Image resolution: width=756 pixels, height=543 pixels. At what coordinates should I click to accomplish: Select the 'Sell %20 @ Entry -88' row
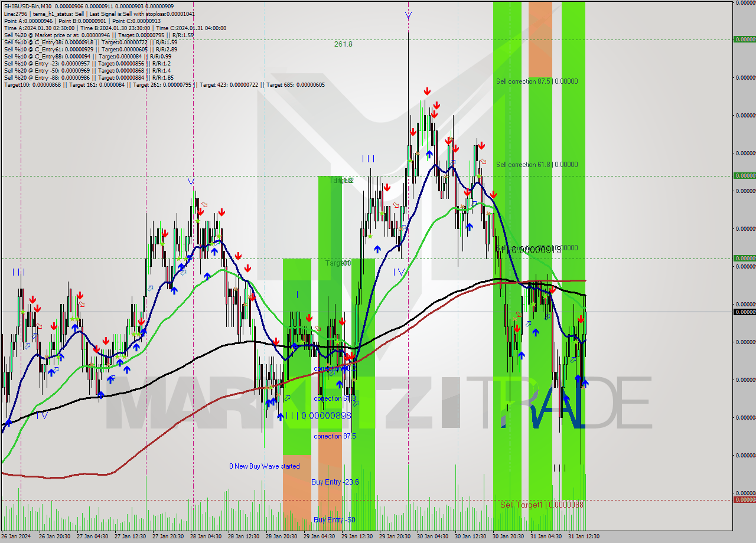pyautogui.click(x=89, y=77)
